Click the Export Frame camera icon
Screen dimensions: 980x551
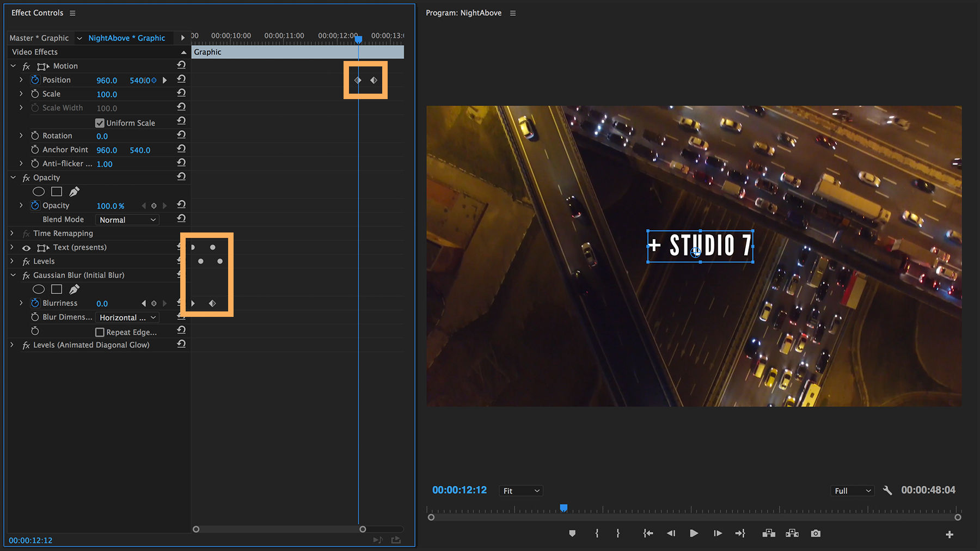click(816, 533)
